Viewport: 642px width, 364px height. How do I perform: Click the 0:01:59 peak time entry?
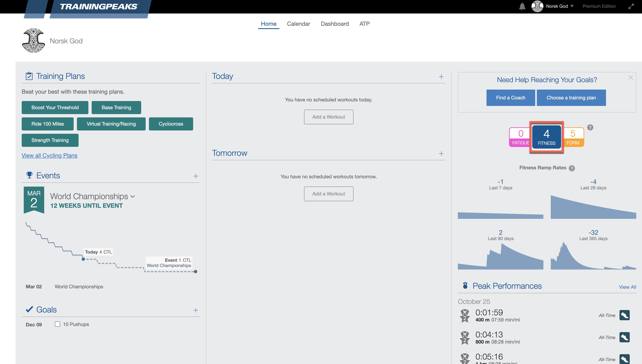[x=489, y=312]
